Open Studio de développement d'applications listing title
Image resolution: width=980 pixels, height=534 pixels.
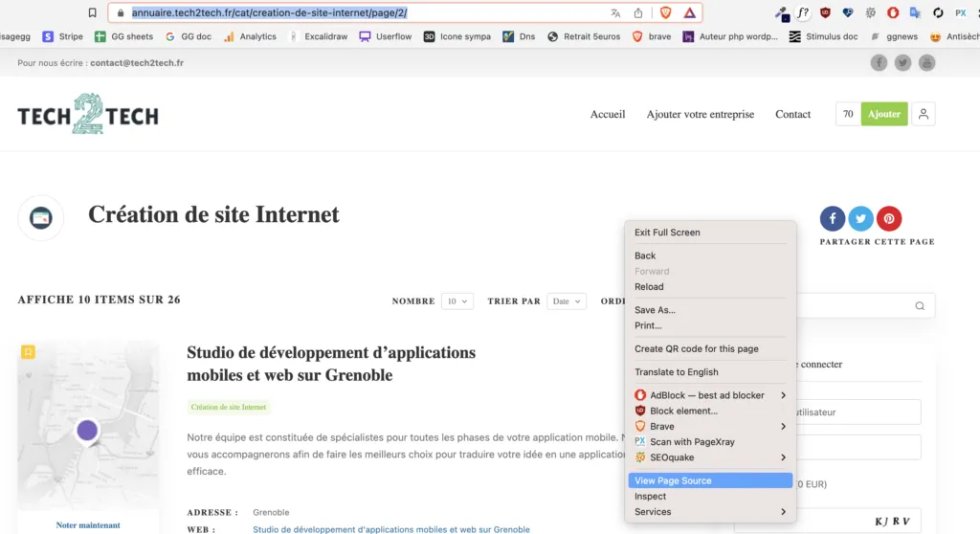click(331, 364)
